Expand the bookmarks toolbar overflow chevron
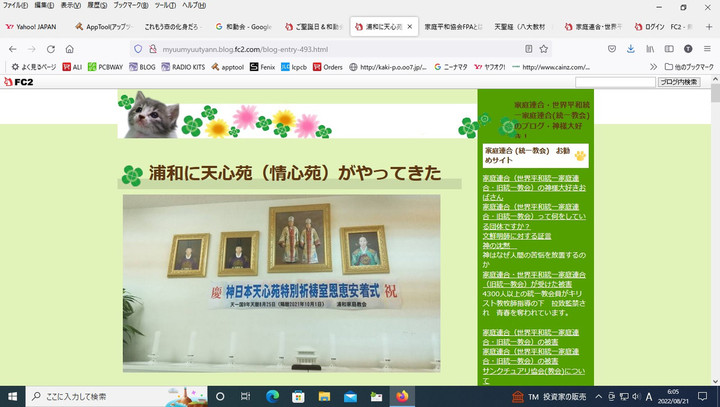Image resolution: width=720 pixels, height=407 pixels. click(x=653, y=67)
